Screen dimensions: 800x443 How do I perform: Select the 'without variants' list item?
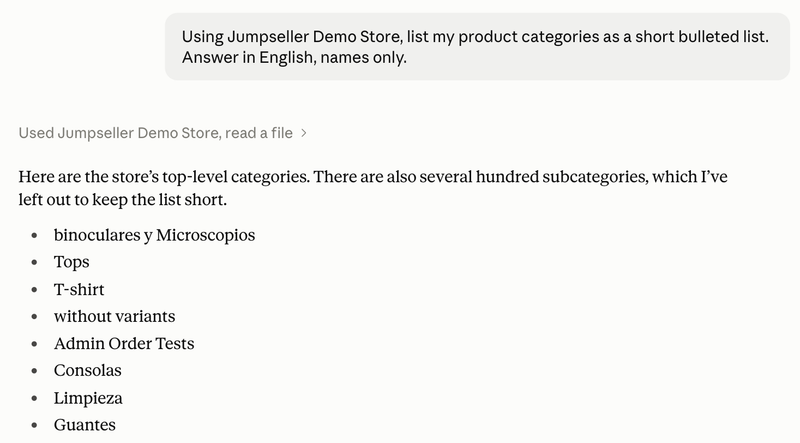[x=114, y=316]
